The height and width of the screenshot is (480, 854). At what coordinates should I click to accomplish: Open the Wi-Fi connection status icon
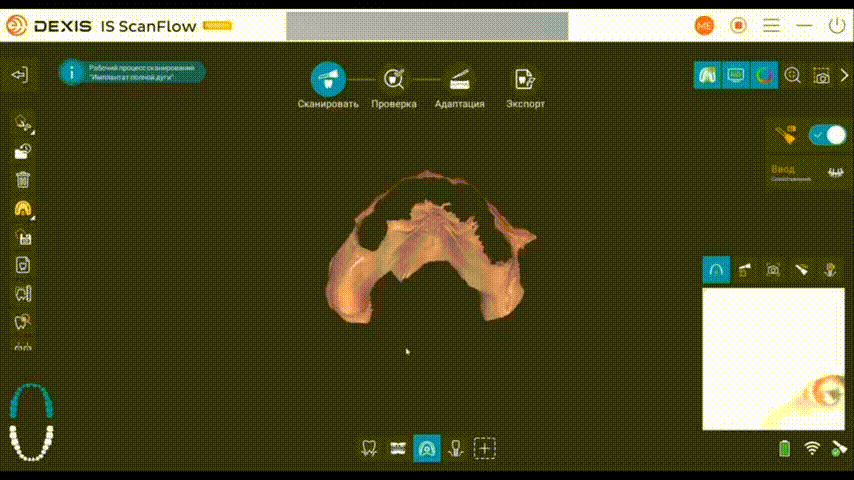[x=812, y=448]
